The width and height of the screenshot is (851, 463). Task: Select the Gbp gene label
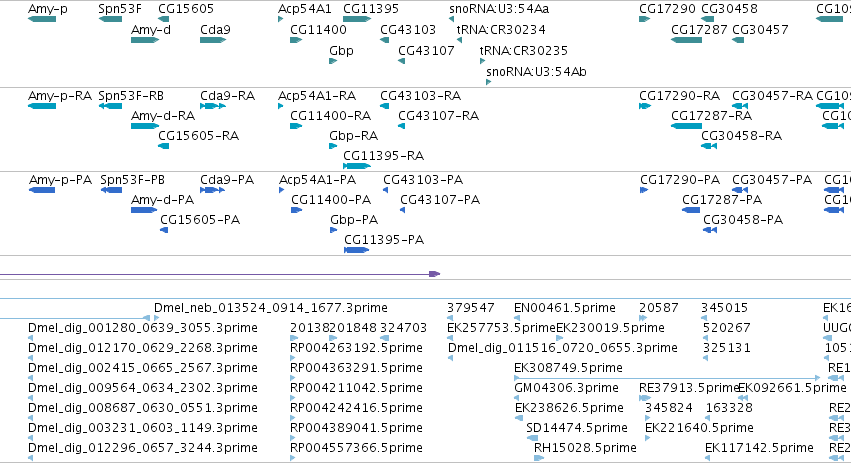(x=341, y=51)
